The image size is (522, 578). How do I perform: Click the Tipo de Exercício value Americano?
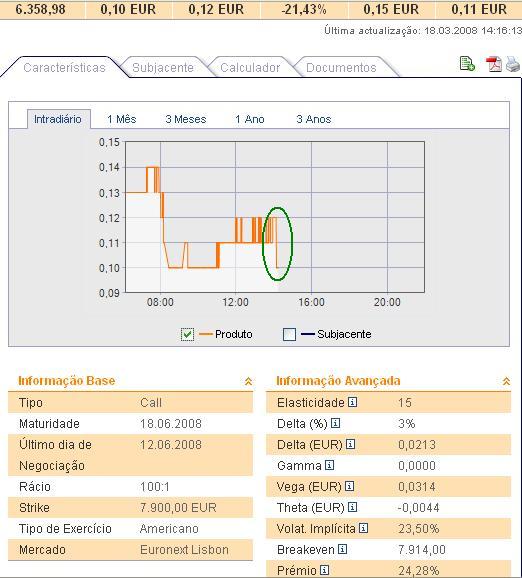click(169, 529)
